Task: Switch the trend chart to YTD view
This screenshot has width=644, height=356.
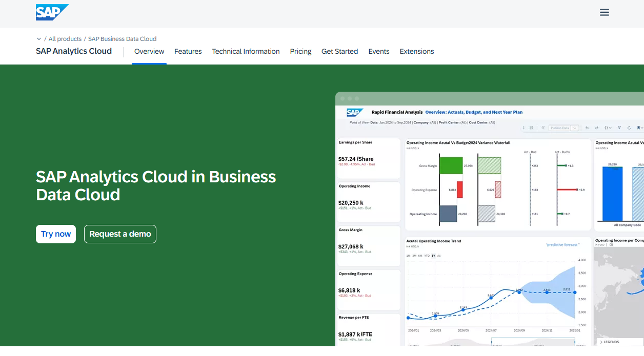Action: (427, 255)
